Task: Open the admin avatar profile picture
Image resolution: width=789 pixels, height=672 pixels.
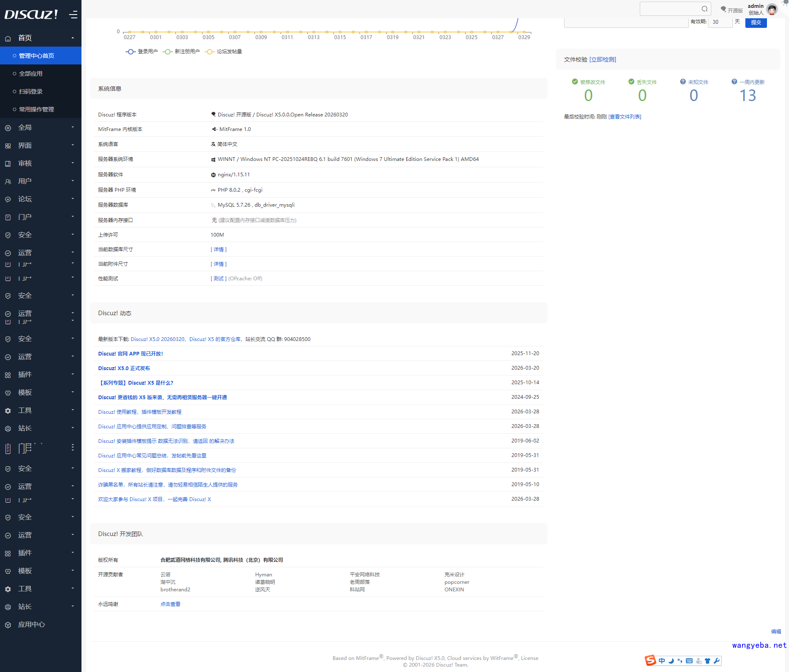Action: (772, 9)
